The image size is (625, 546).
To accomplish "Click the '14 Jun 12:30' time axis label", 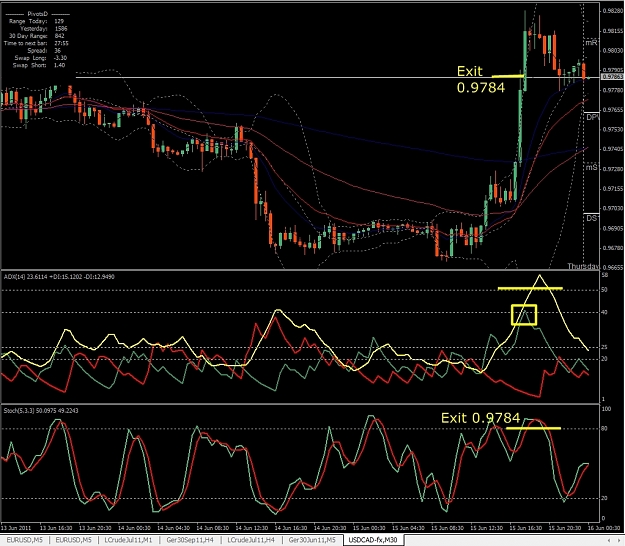I will [251, 528].
